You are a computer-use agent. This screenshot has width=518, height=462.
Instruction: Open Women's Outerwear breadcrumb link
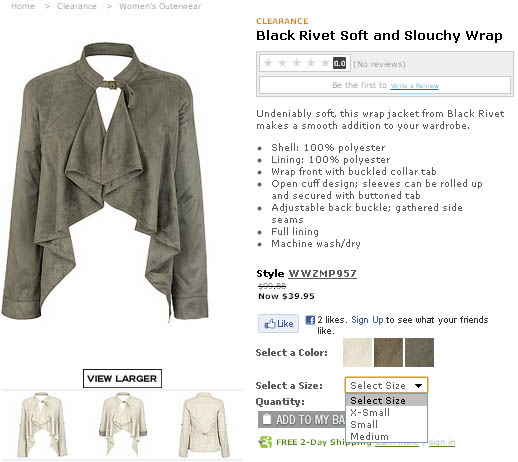click(x=160, y=6)
